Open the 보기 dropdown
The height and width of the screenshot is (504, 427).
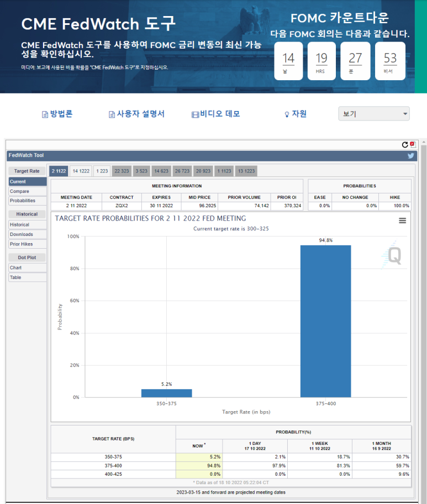pyautogui.click(x=373, y=114)
